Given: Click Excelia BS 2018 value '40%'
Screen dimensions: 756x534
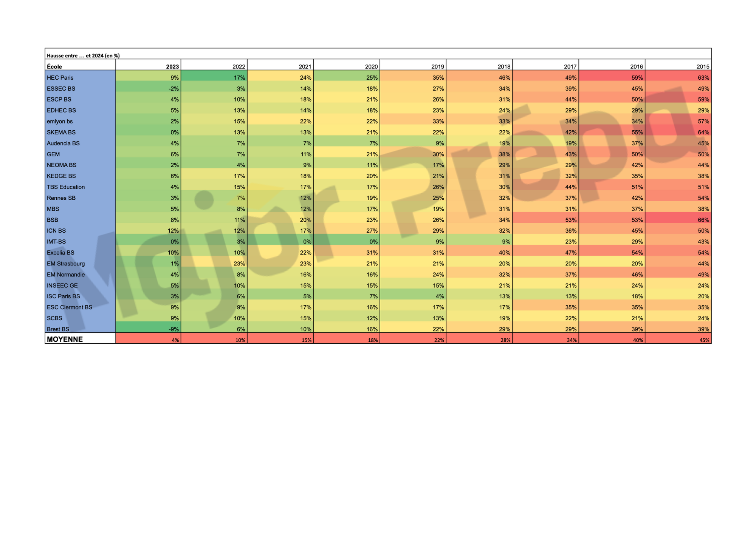Looking at the screenshot, I should click(505, 252).
